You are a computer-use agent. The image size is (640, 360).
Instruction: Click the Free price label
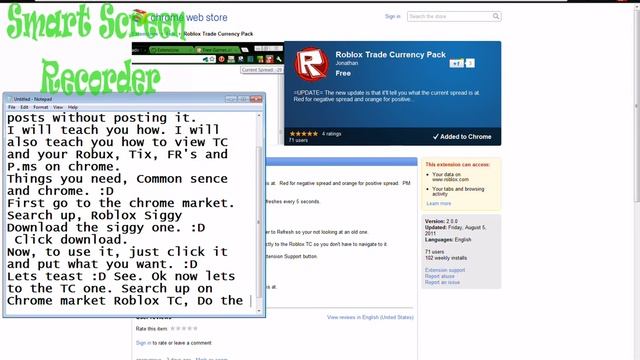click(343, 73)
